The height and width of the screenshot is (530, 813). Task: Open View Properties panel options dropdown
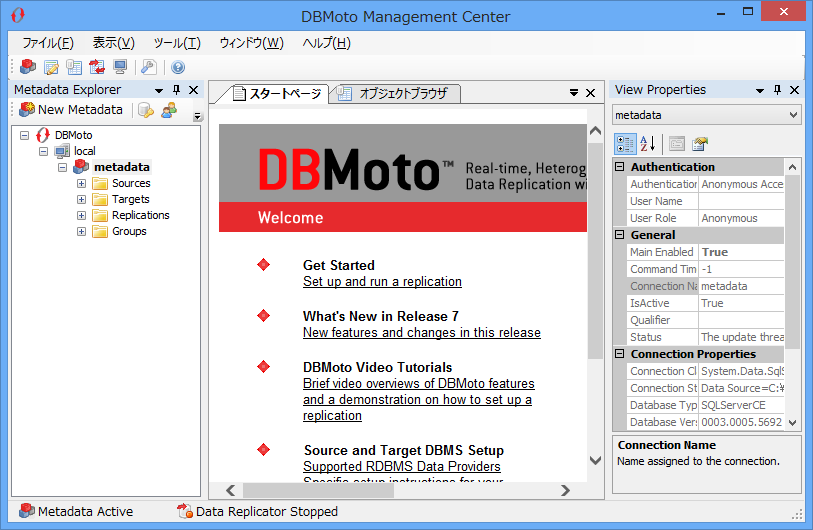[x=760, y=90]
